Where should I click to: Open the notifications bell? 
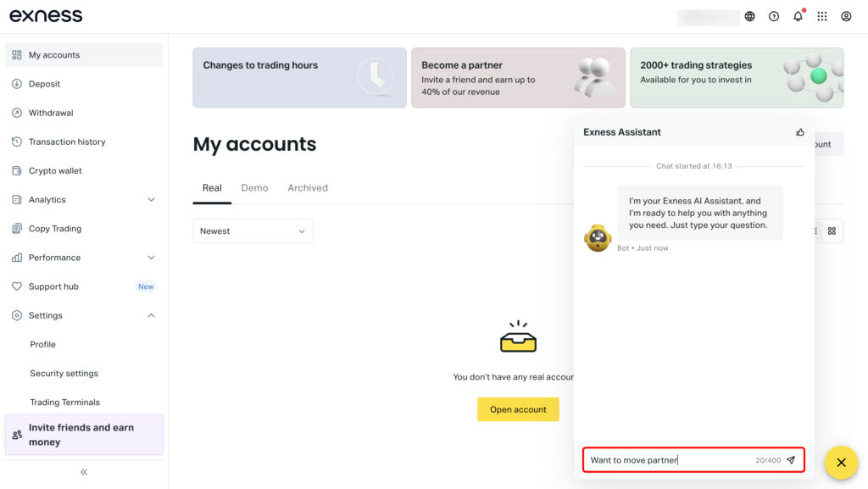click(798, 16)
